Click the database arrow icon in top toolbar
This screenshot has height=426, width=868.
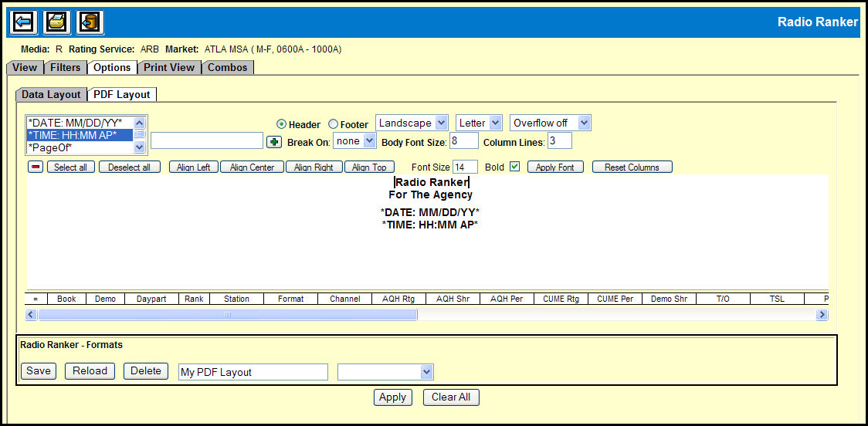tap(90, 22)
